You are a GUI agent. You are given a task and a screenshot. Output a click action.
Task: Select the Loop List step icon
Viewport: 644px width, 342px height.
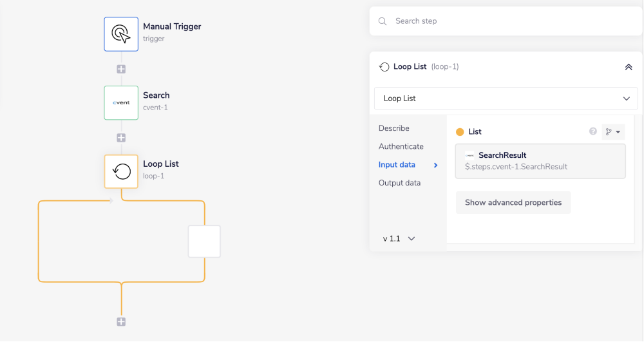(121, 171)
